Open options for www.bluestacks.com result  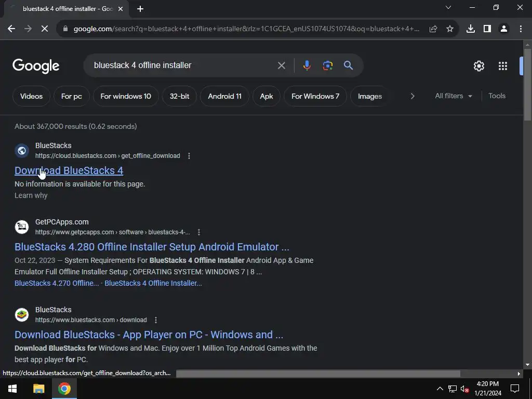pos(156,320)
